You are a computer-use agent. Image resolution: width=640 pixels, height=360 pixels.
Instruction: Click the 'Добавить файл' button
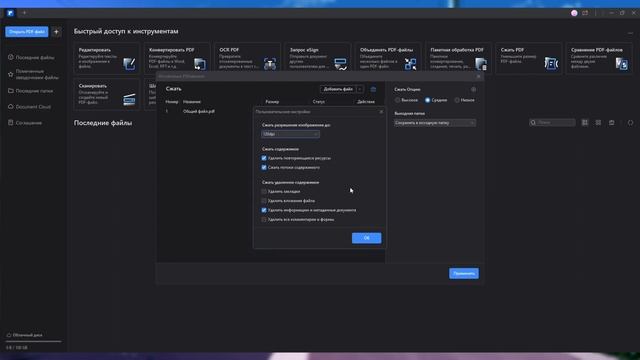tap(338, 89)
